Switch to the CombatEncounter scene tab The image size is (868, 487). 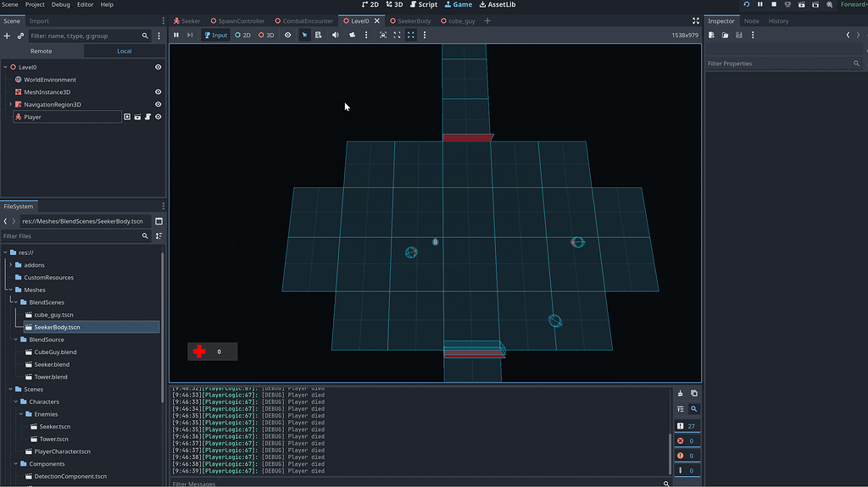tap(304, 21)
